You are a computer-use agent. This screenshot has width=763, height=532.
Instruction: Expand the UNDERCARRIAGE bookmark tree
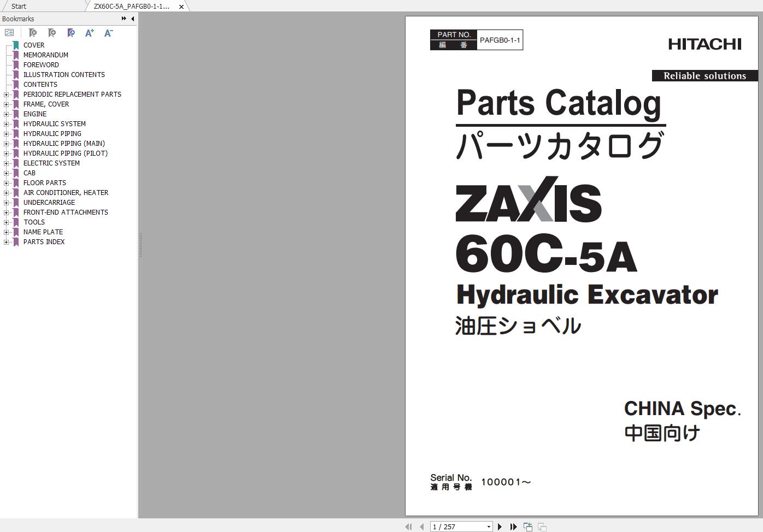pos(6,203)
